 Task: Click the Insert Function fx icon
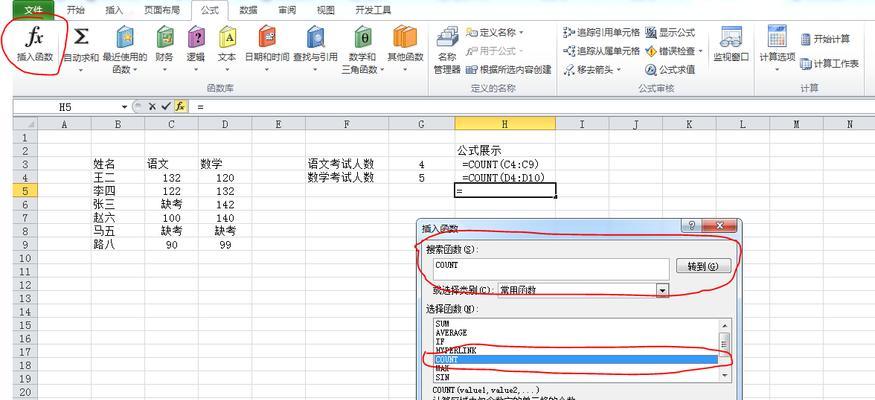(x=35, y=38)
